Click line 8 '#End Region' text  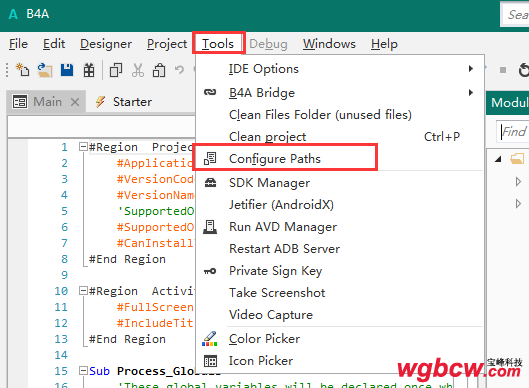(127, 259)
